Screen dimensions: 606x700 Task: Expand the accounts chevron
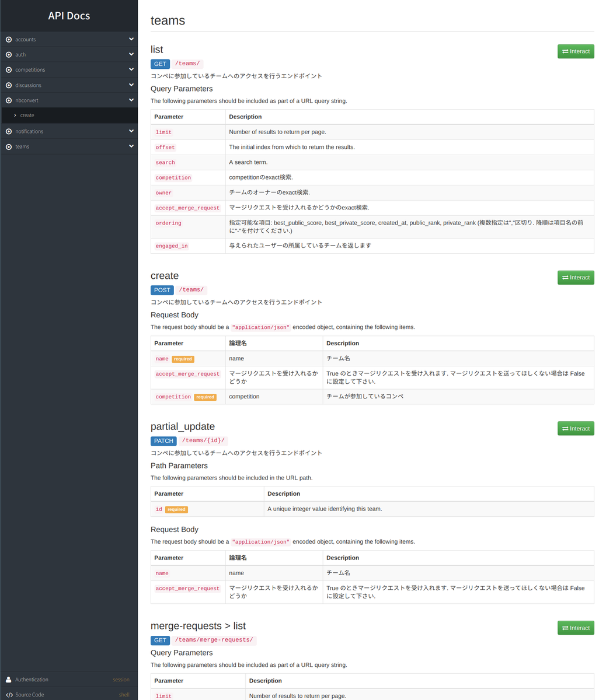click(x=131, y=39)
